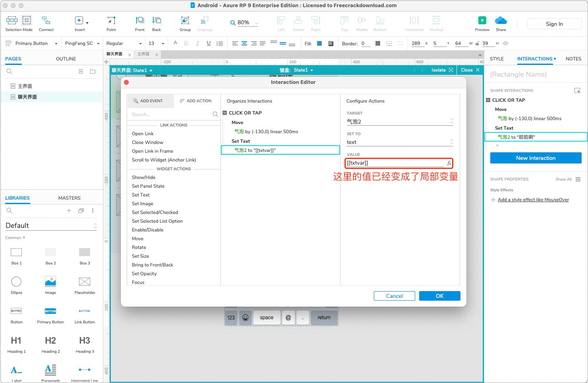Click the interaction editor popout icon
Image resolution: width=588 pixels, height=383 pixels.
(x=577, y=91)
